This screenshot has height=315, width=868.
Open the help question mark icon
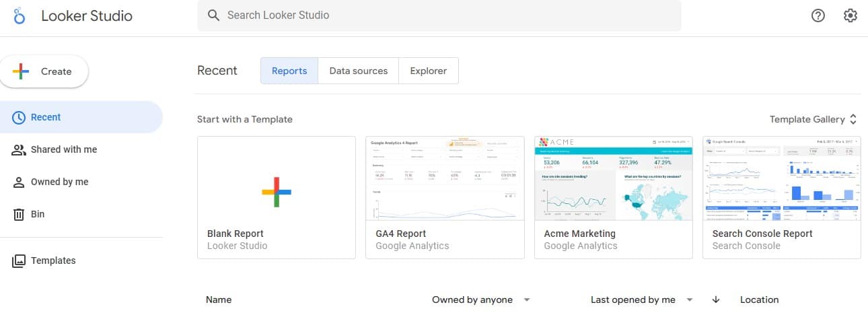[x=818, y=15]
